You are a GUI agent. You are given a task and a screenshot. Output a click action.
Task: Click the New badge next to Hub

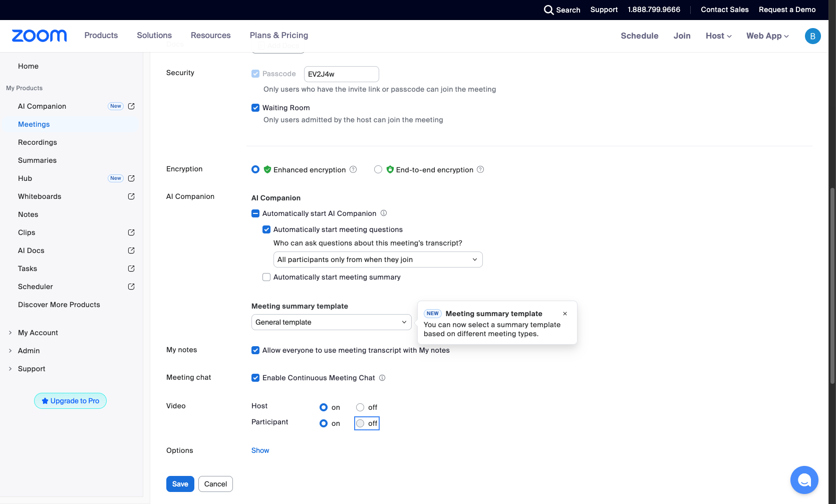click(x=116, y=178)
